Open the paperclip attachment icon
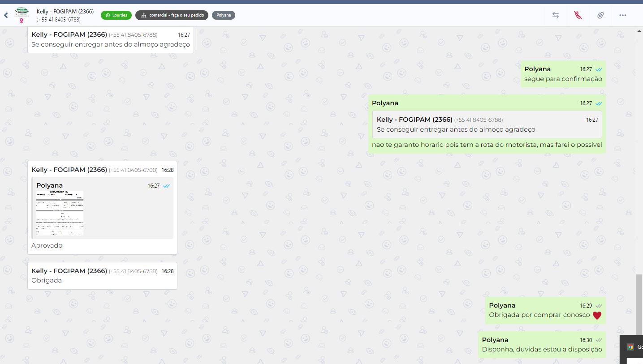 tap(600, 15)
